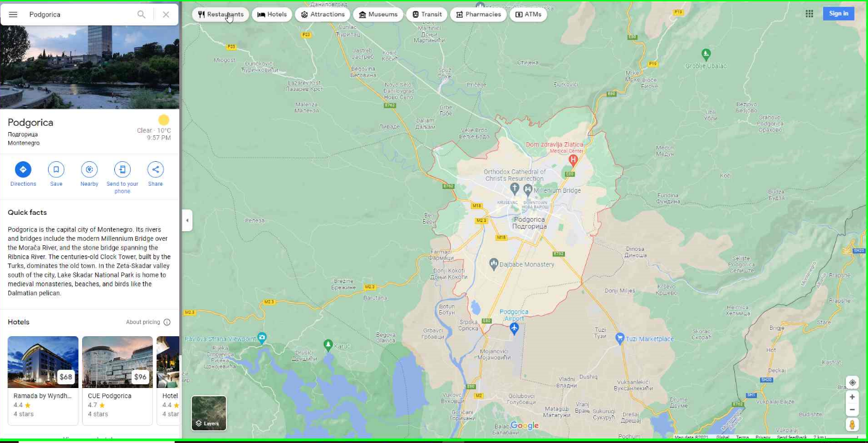Screen dimensions: 868x443
Task: Click the Quick facts heading
Action: 27,212
